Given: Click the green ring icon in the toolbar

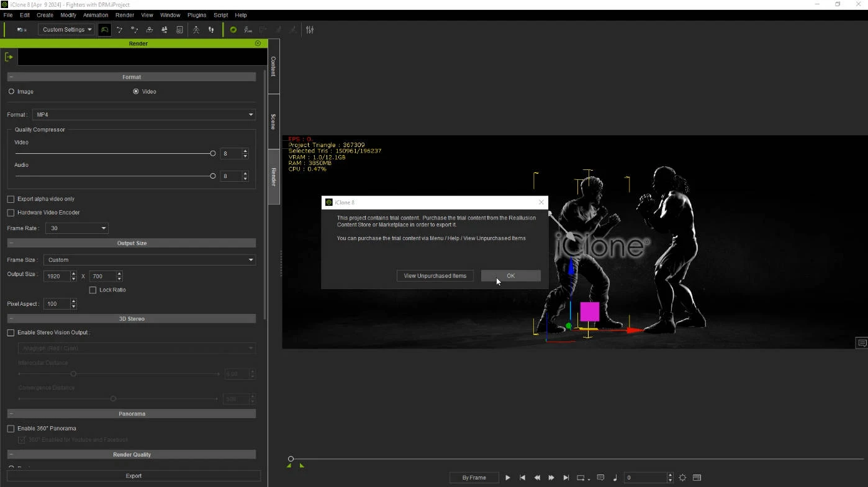Looking at the screenshot, I should click(233, 30).
